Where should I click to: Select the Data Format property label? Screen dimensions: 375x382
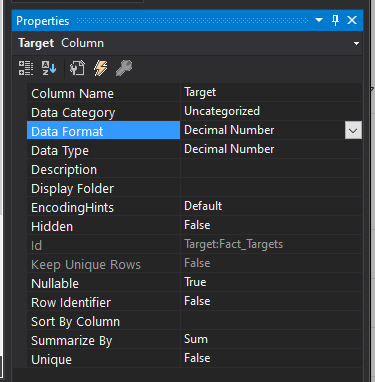point(103,130)
